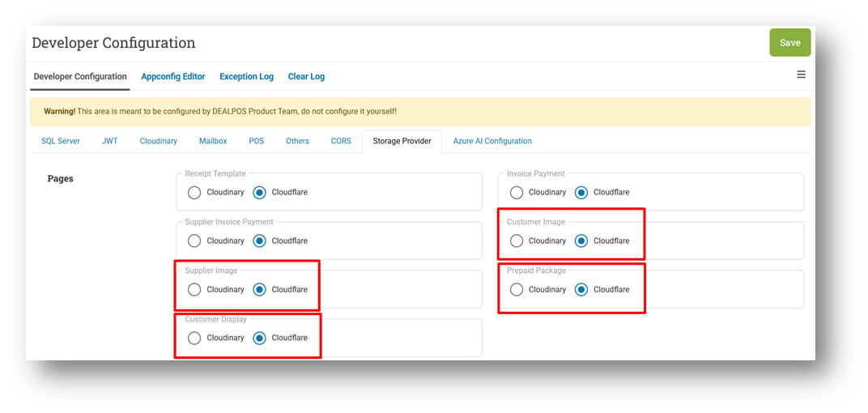
Task: Click the 'Invoice Payment' group label
Action: 536,173
